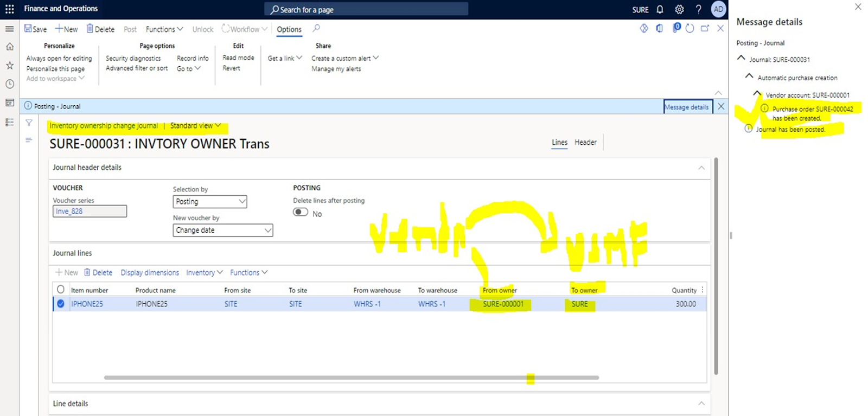
Task: Deselect the IPHONE25 row checkmark
Action: click(x=61, y=304)
